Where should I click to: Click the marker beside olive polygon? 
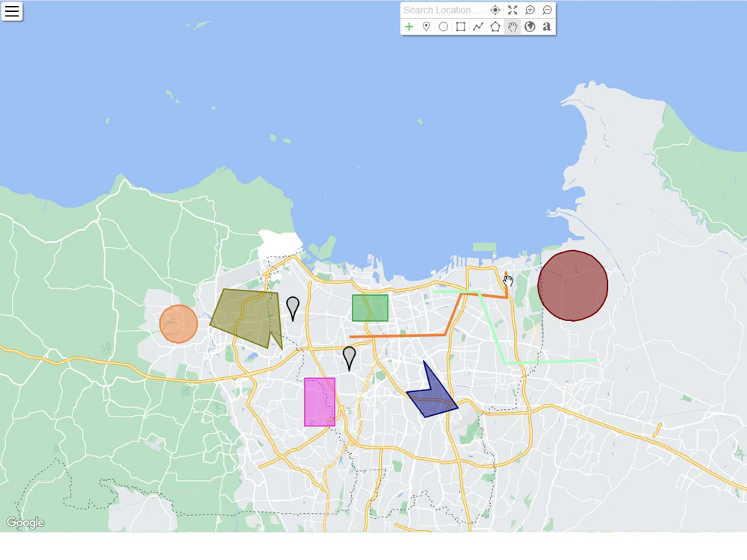pos(293,307)
